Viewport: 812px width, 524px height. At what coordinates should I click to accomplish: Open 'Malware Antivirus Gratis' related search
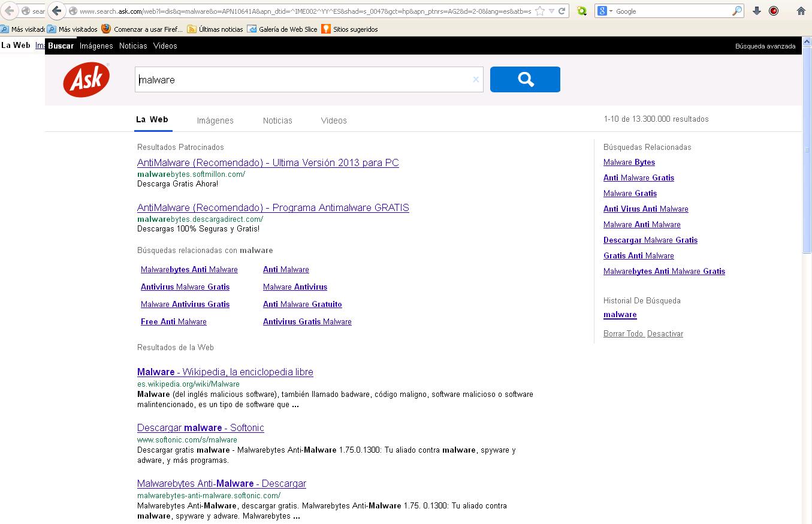185,305
